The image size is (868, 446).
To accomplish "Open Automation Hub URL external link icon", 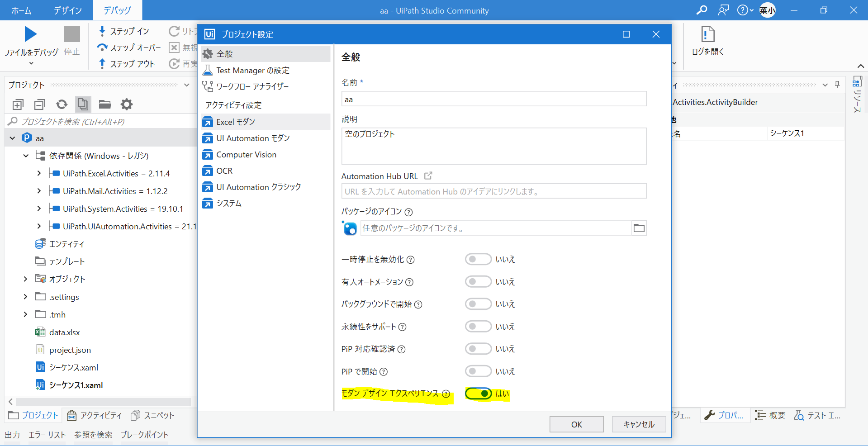I will click(428, 176).
